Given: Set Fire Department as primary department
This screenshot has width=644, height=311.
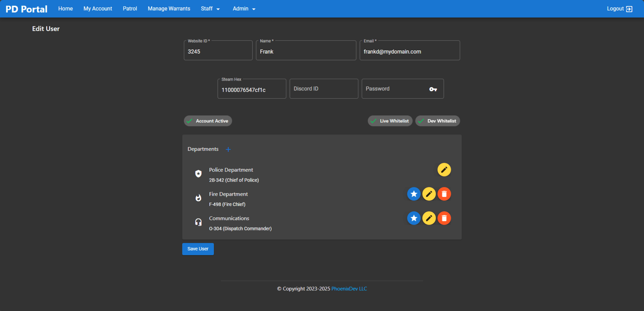Looking at the screenshot, I should click(414, 194).
